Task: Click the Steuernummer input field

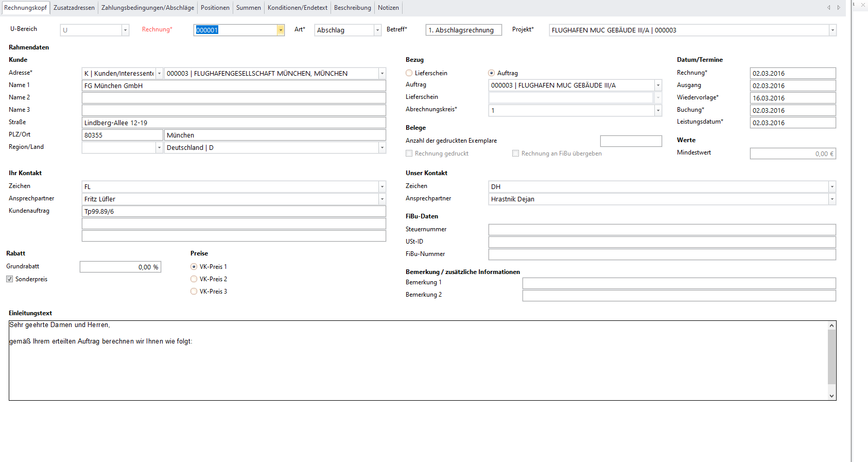Action: (x=662, y=230)
